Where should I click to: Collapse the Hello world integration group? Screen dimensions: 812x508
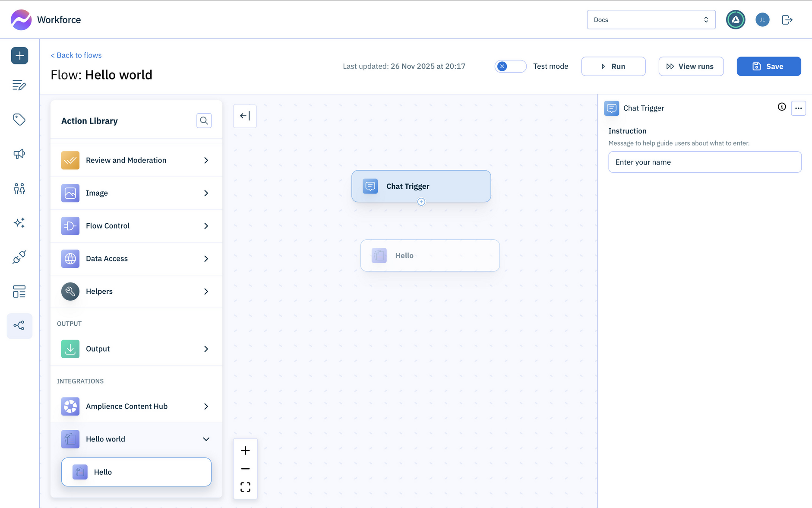pyautogui.click(x=206, y=439)
